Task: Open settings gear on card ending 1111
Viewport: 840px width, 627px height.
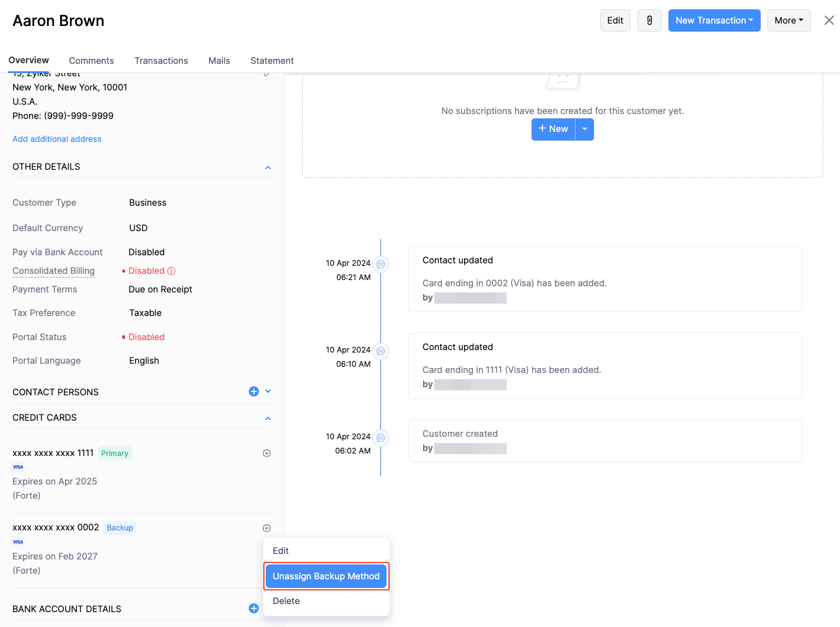Action: coord(266,453)
